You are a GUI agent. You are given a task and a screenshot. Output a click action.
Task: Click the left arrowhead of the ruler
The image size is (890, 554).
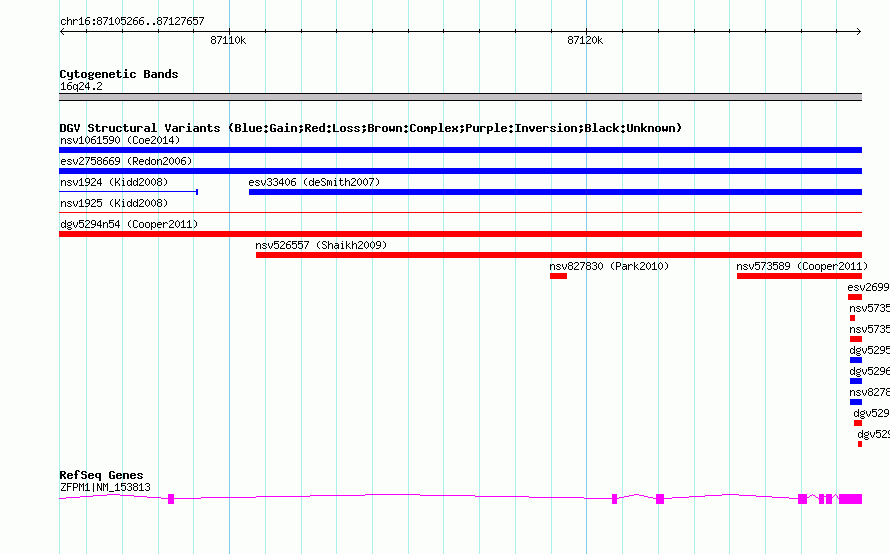62,31
